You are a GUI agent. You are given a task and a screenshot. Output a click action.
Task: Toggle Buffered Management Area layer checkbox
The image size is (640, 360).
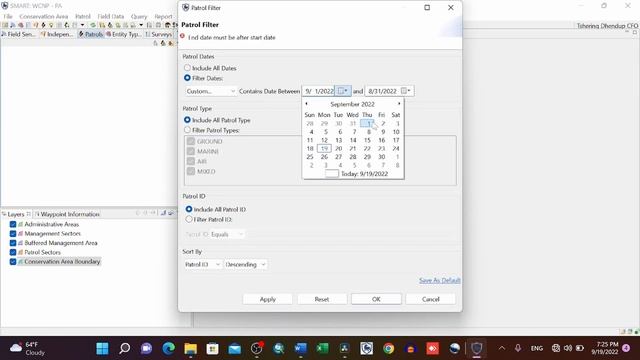(x=13, y=243)
